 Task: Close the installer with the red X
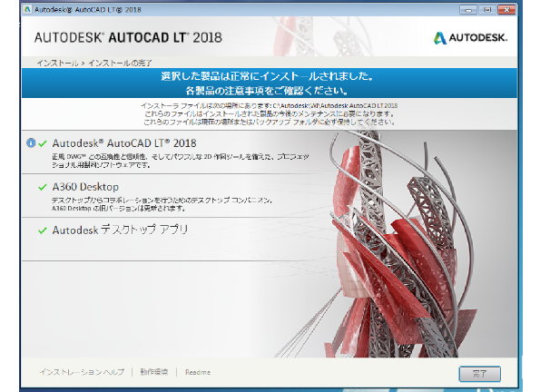click(x=506, y=10)
